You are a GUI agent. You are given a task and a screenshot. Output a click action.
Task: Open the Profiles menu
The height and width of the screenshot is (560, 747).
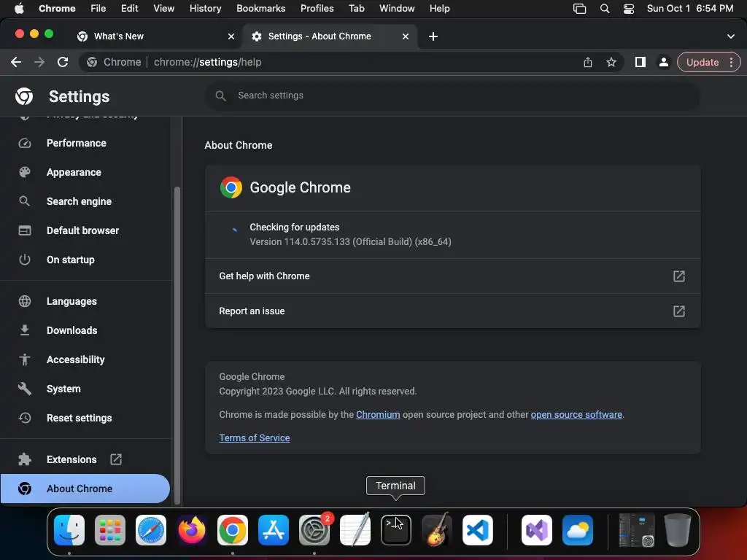[317, 9]
